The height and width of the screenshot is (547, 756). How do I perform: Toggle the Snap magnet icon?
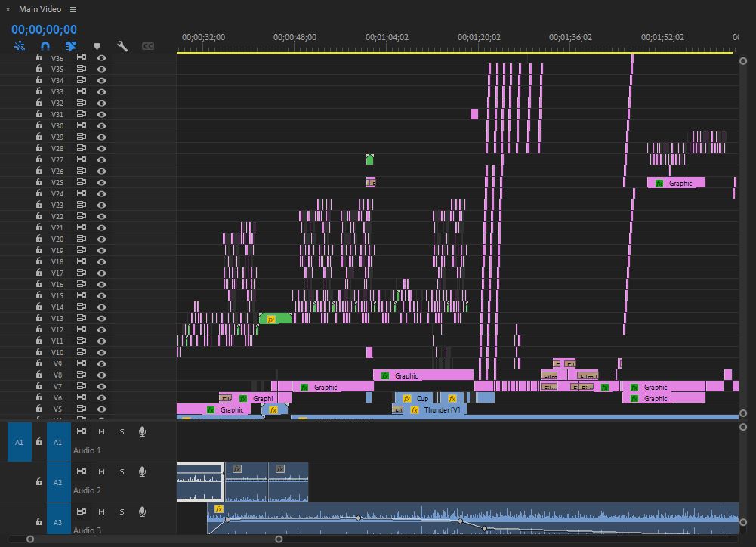pyautogui.click(x=45, y=46)
